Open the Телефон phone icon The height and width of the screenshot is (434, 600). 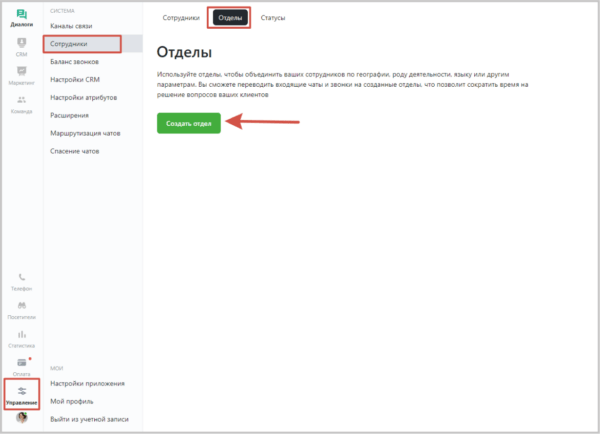coord(22,277)
